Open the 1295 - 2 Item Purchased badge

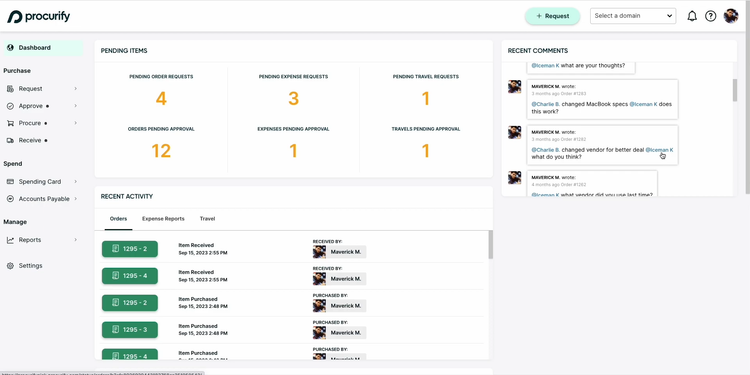click(x=130, y=303)
